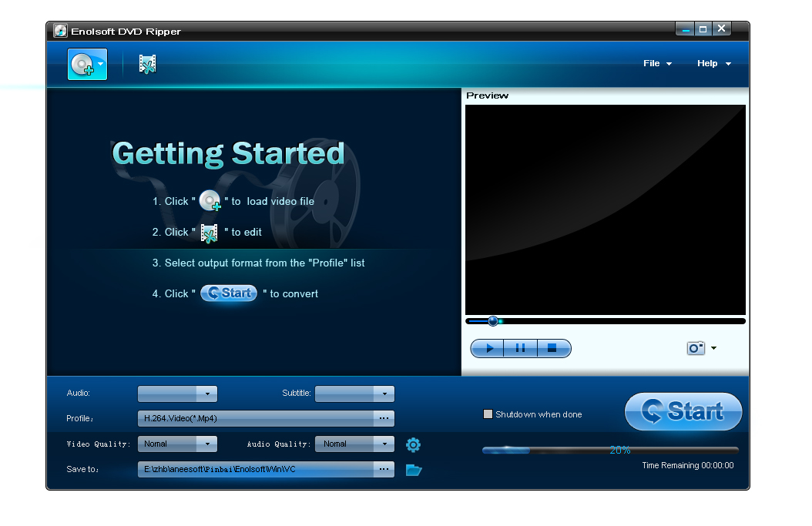Click the Load DVD disc icon in toolbar
The width and height of the screenshot is (812, 526).
click(x=83, y=65)
